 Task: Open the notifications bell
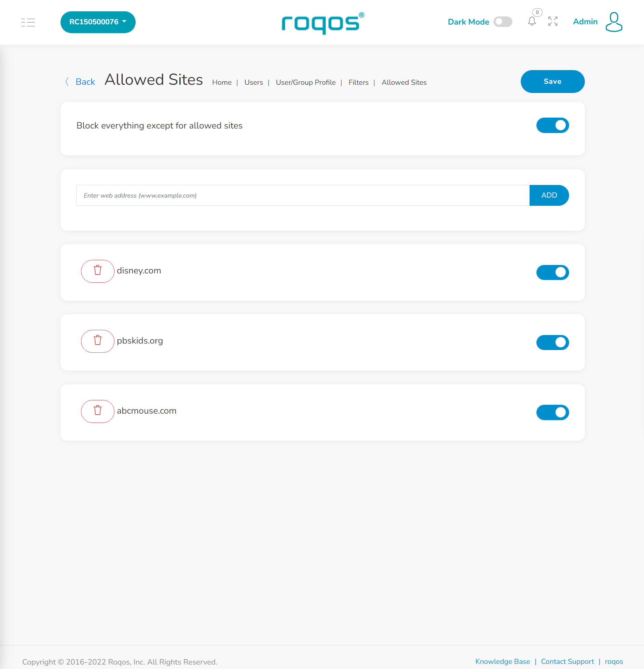(x=532, y=22)
